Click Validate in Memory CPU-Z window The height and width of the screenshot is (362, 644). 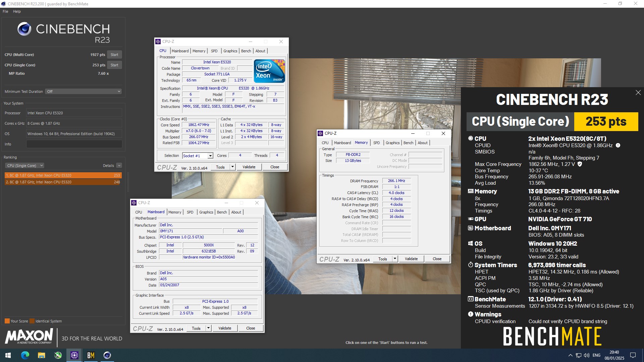pyautogui.click(x=411, y=259)
